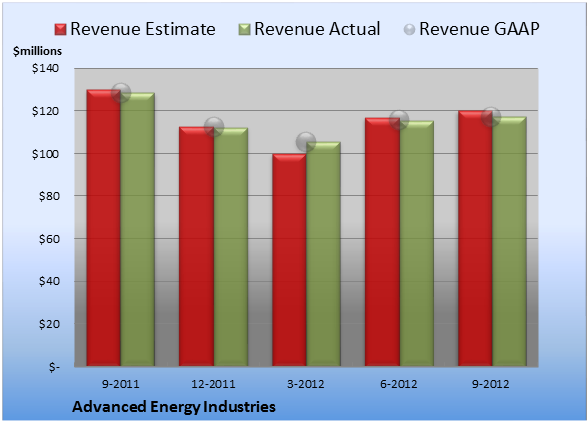The width and height of the screenshot is (588, 422).
Task: Select the "Revenue GAAP" legend label
Action: coord(479,29)
